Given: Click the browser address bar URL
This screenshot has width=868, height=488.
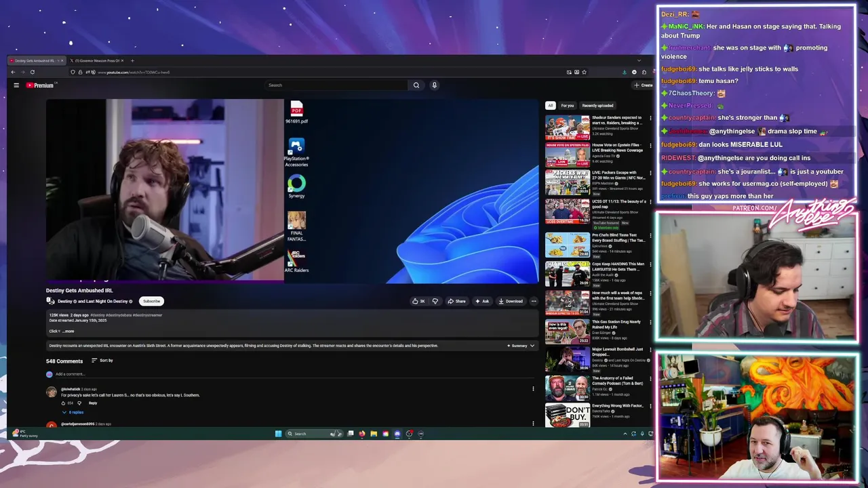Looking at the screenshot, I should point(134,72).
